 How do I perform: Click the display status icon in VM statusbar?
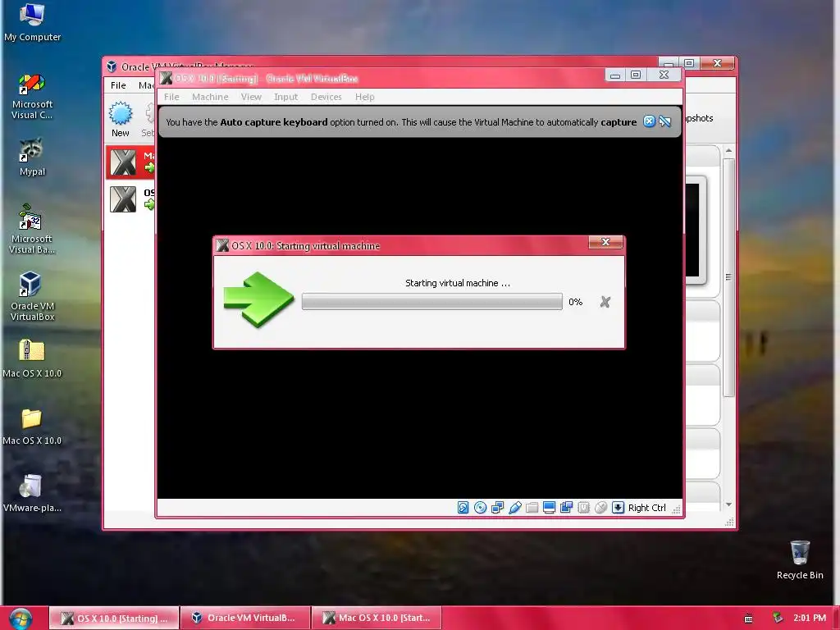coord(549,507)
